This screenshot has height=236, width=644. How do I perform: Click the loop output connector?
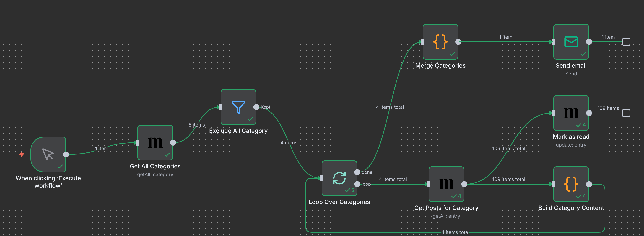[x=357, y=184]
